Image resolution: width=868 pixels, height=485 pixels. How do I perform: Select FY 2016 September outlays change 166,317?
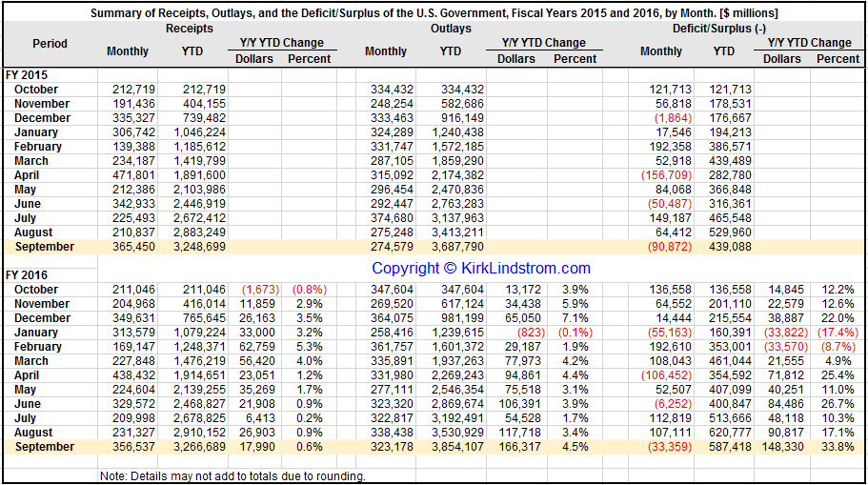pos(520,447)
